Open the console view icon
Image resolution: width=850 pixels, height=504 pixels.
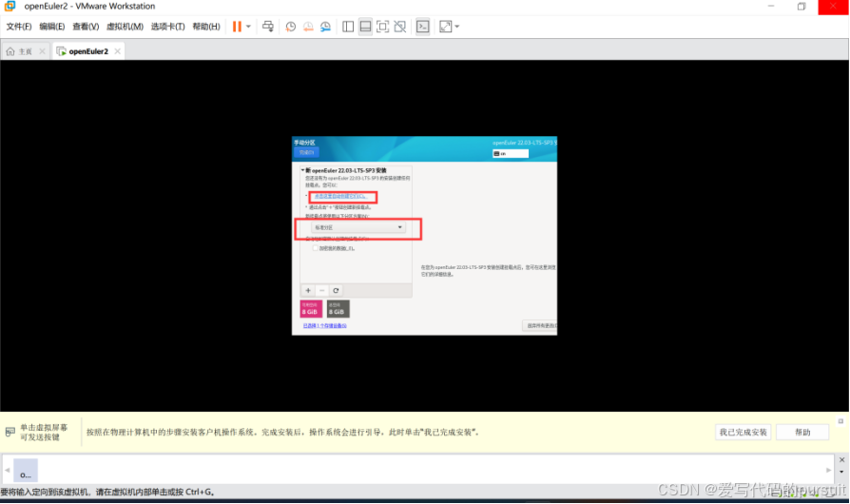point(423,27)
